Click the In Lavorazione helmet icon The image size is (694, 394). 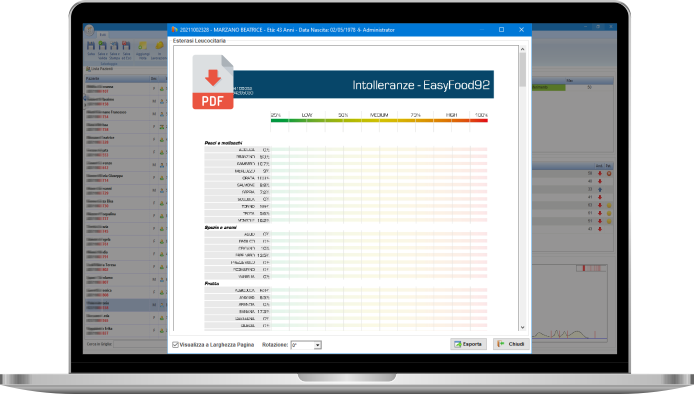159,46
